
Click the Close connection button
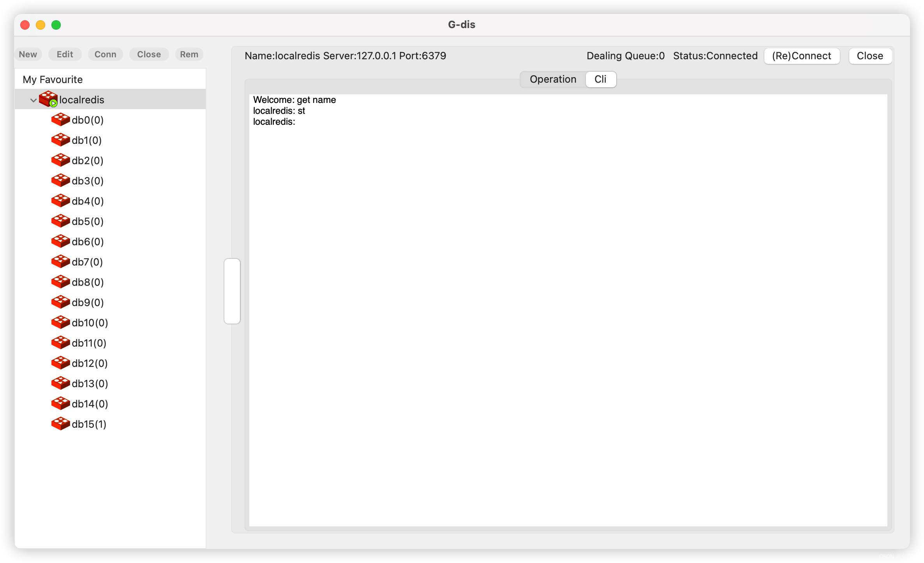tap(869, 55)
